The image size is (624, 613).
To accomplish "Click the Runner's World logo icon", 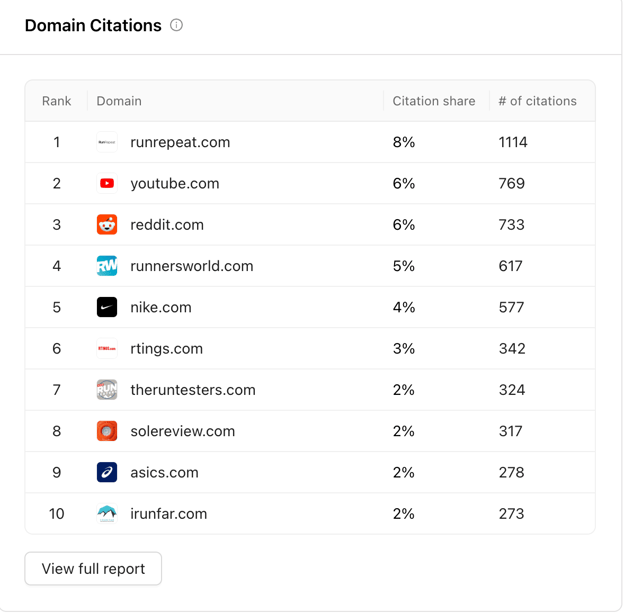I will point(107,266).
